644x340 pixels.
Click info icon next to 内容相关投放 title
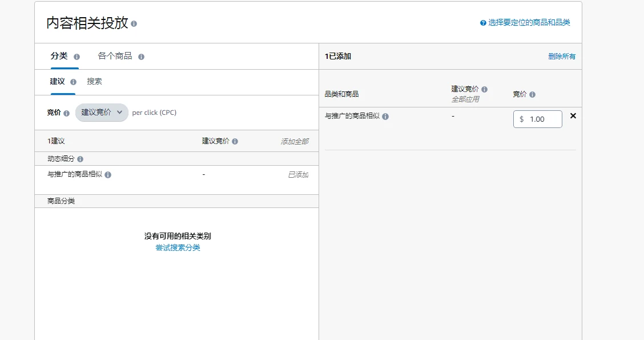click(134, 24)
